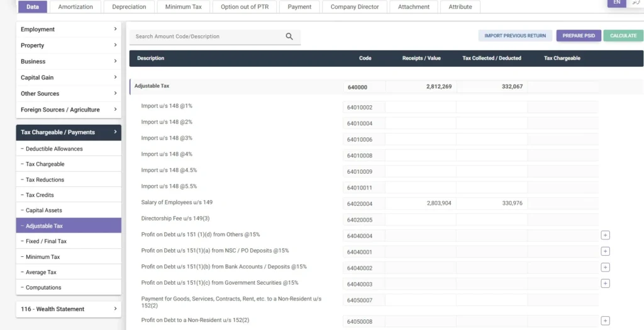Expand 116 - Wealth Statement section
The image size is (644, 330).
point(69,309)
